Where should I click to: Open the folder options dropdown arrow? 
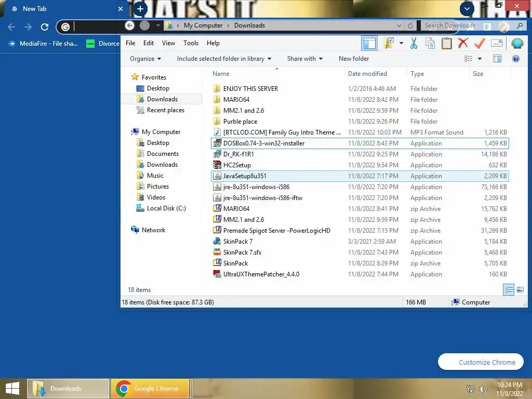pos(401,43)
